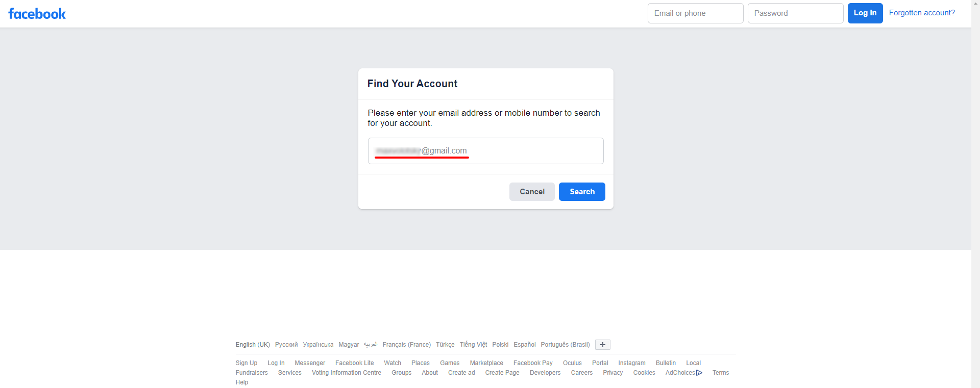
Task: Click the Facebook logo
Action: (x=37, y=14)
